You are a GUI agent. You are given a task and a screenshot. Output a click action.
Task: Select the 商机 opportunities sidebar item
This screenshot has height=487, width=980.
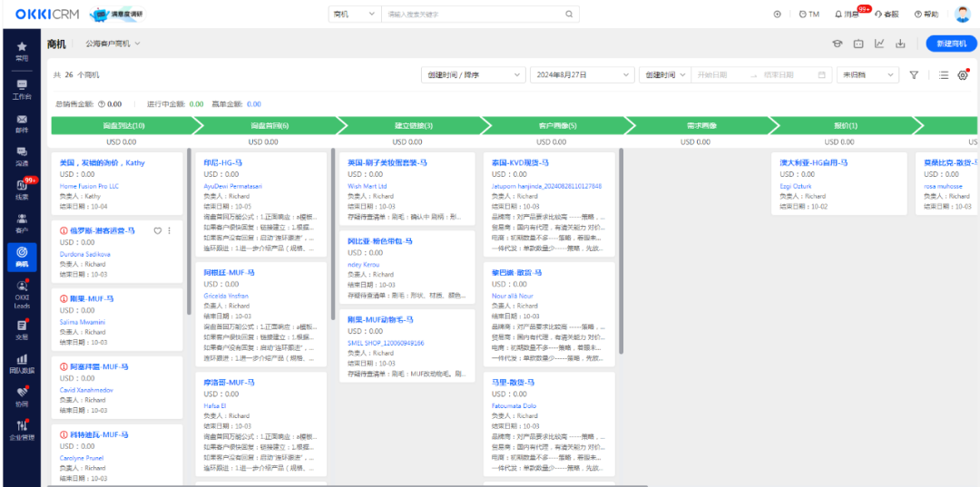pos(22,258)
